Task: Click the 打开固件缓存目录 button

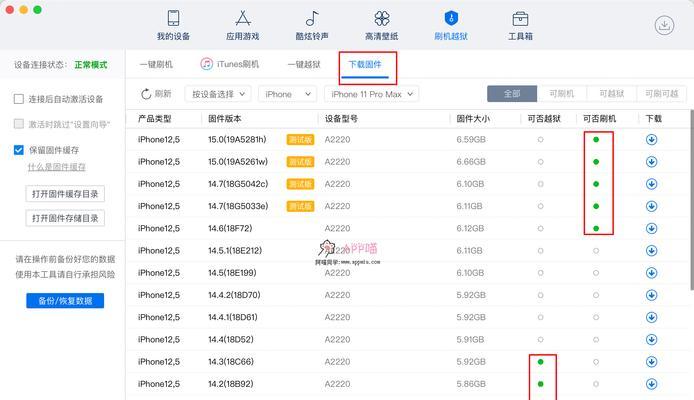Action: coord(65,194)
